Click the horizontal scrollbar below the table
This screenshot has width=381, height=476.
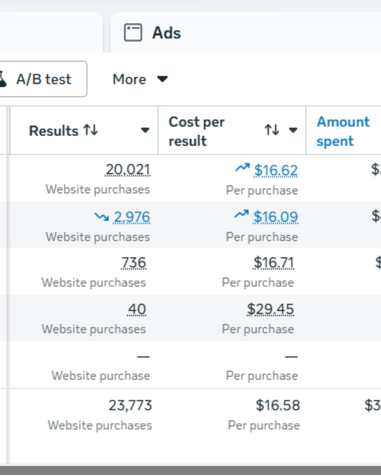190,470
